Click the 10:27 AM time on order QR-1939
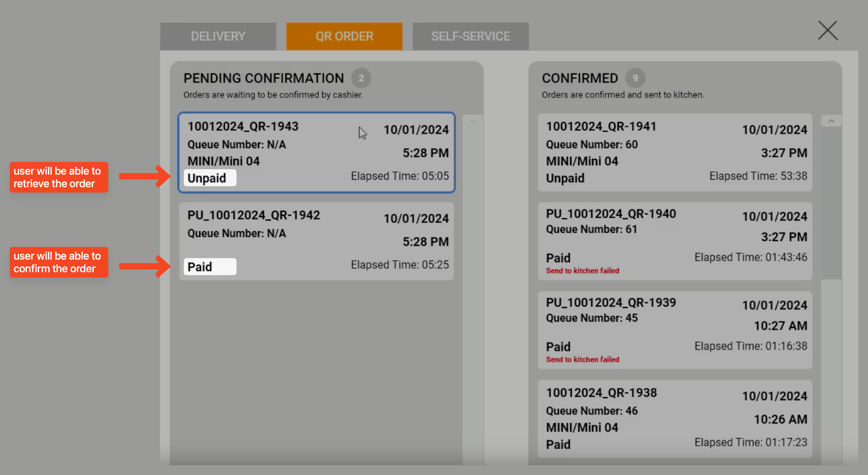Screen dimensions: 868x475 point(780,326)
